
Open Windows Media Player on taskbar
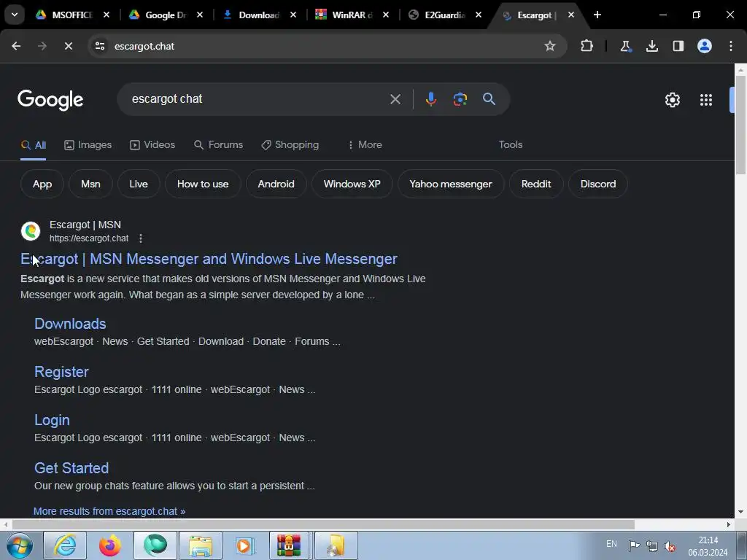tap(245, 545)
